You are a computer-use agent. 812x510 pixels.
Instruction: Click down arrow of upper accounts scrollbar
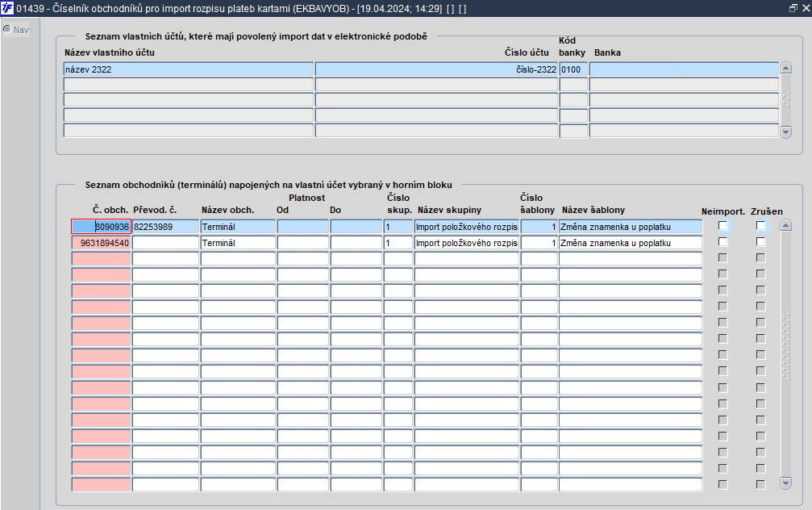click(785, 132)
